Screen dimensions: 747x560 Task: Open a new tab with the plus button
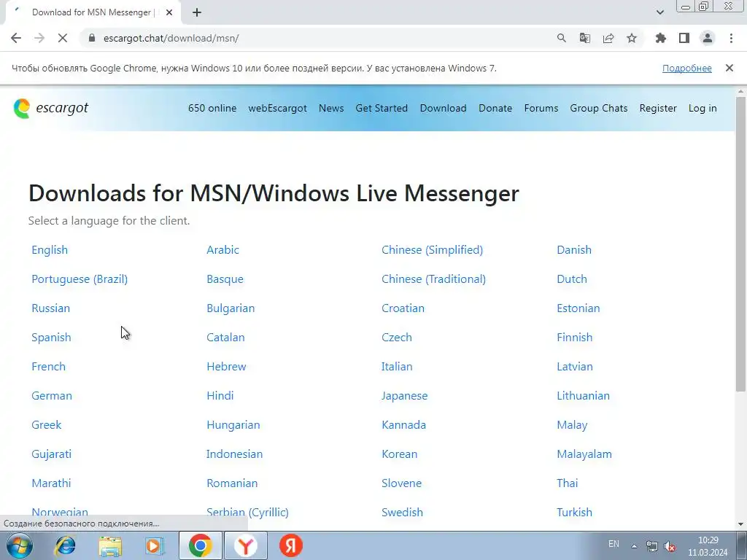click(x=197, y=12)
